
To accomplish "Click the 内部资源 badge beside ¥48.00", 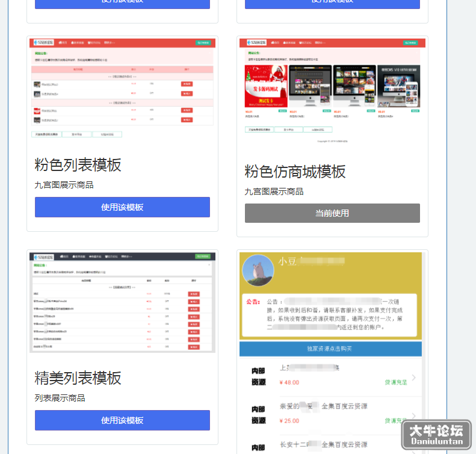I will click(x=258, y=376).
